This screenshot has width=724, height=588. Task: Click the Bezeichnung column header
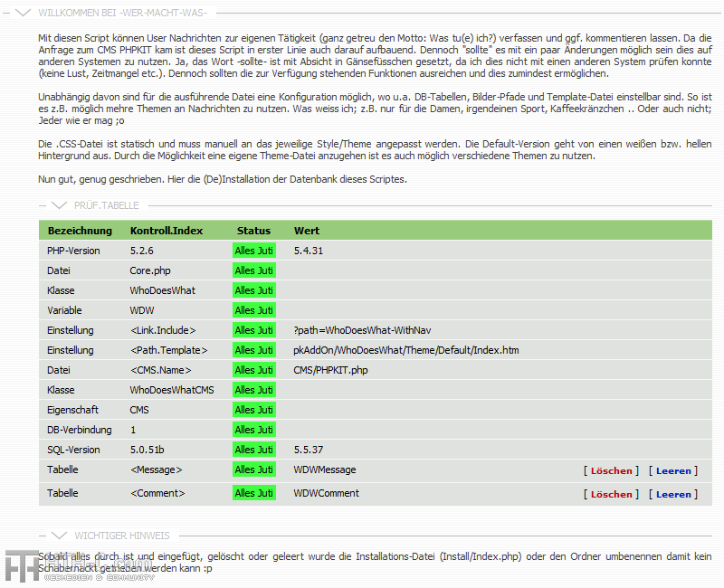80,231
